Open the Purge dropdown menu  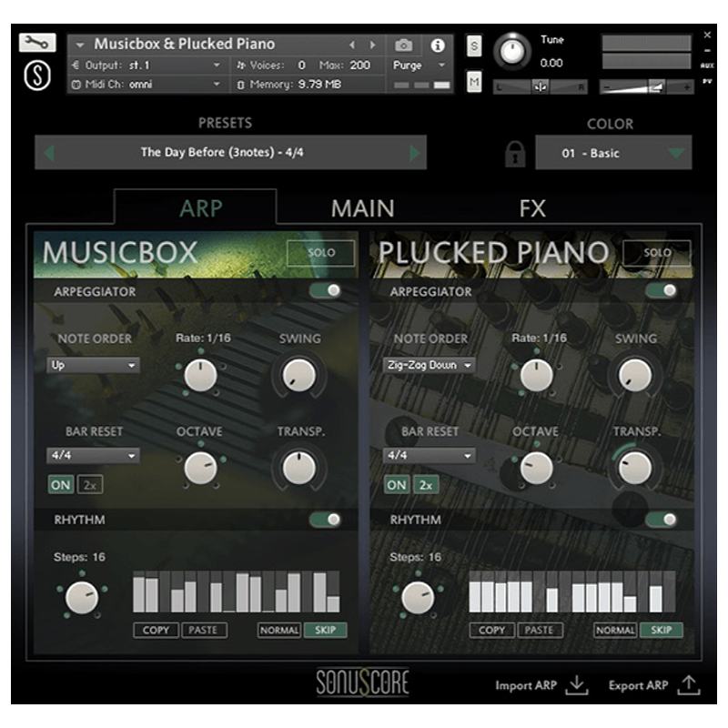[x=419, y=66]
